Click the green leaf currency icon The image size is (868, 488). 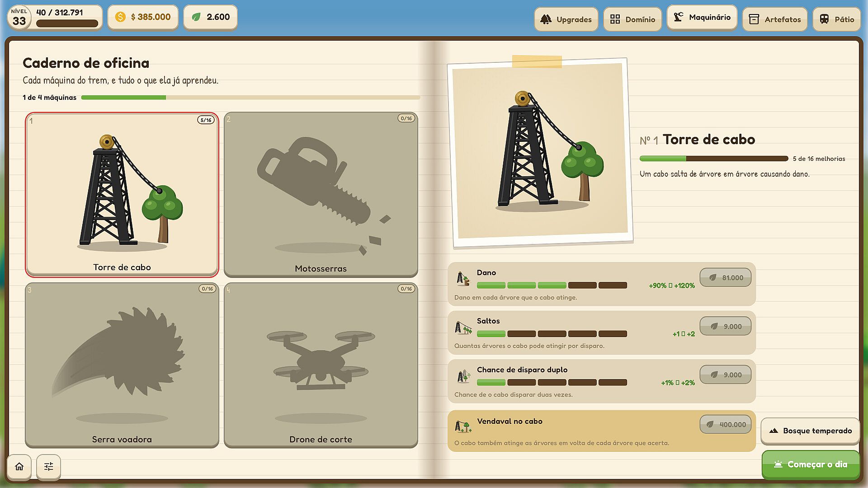coord(196,17)
